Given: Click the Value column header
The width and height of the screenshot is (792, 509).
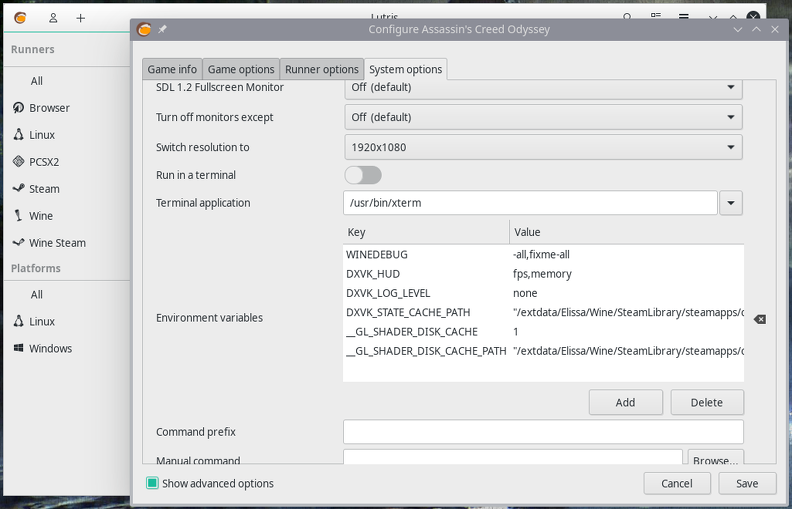Looking at the screenshot, I should (x=627, y=232).
